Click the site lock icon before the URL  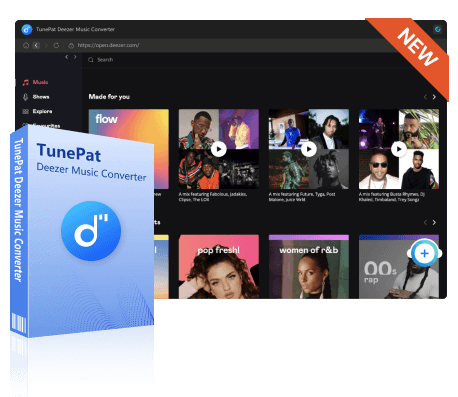click(x=71, y=45)
